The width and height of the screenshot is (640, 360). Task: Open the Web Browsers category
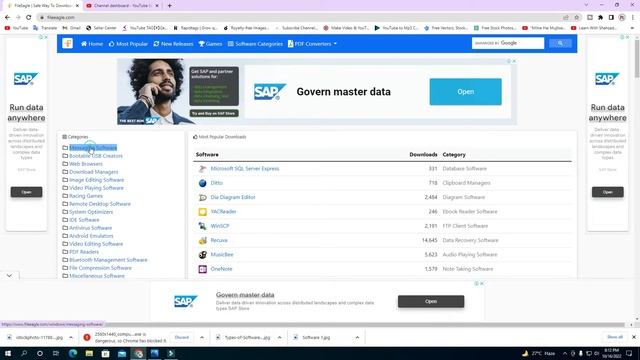click(x=86, y=164)
